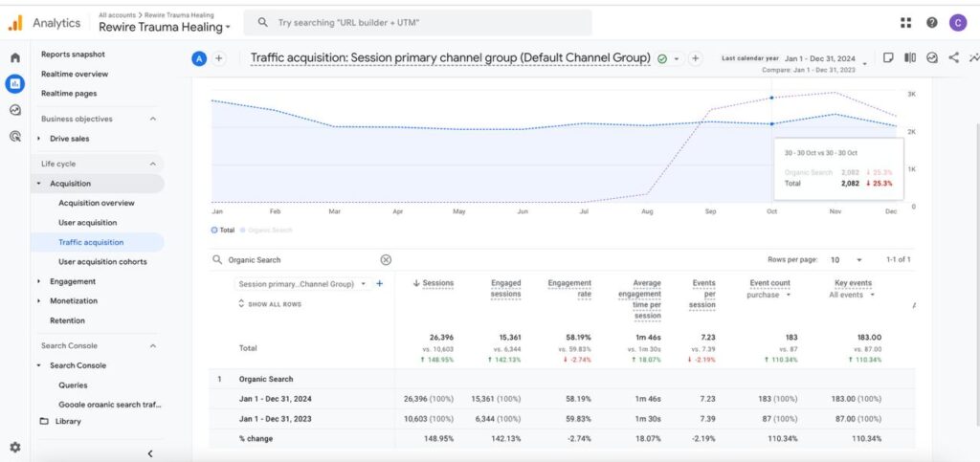The width and height of the screenshot is (980, 462).
Task: Toggle the Organic Search series in legend
Action: point(266,230)
